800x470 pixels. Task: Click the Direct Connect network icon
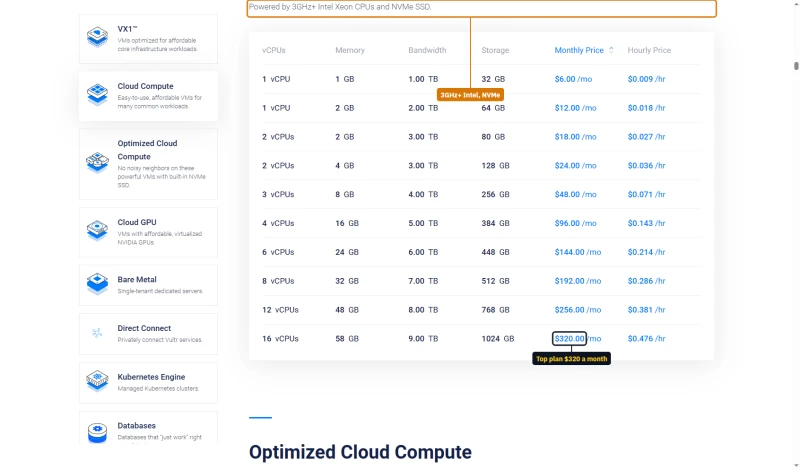pyautogui.click(x=97, y=333)
